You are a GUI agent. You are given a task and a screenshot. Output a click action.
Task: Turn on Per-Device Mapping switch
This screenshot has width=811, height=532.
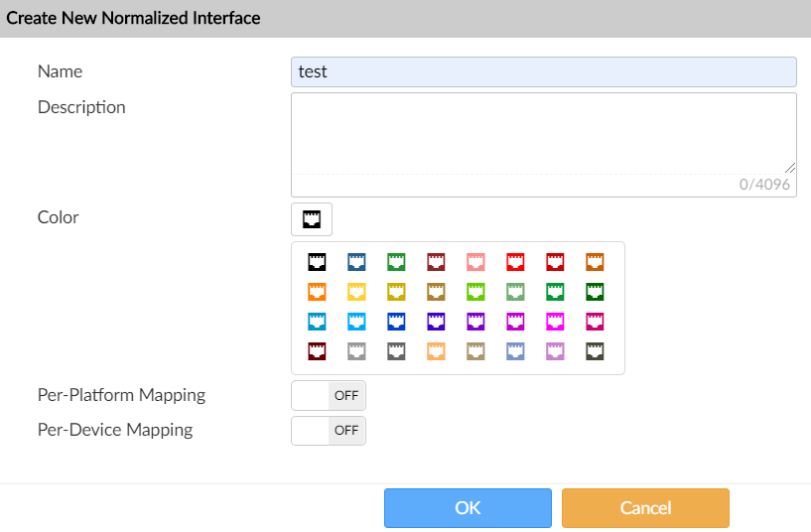[329, 431]
